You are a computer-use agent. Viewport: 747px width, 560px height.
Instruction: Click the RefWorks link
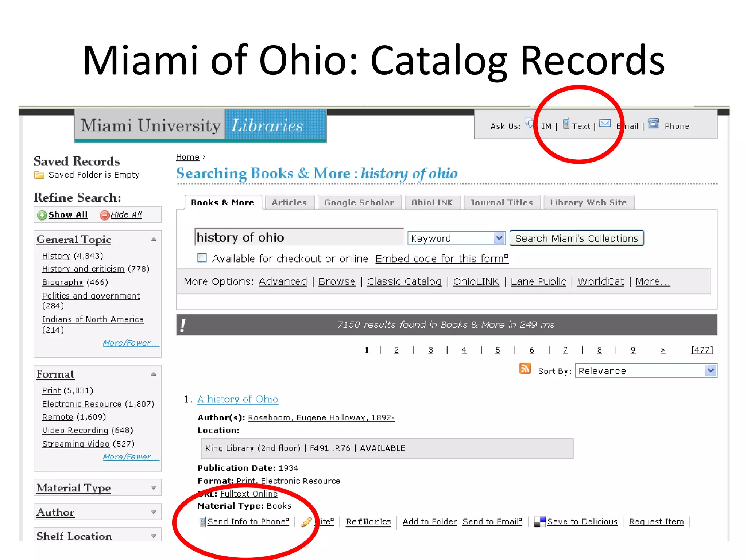pyautogui.click(x=368, y=522)
